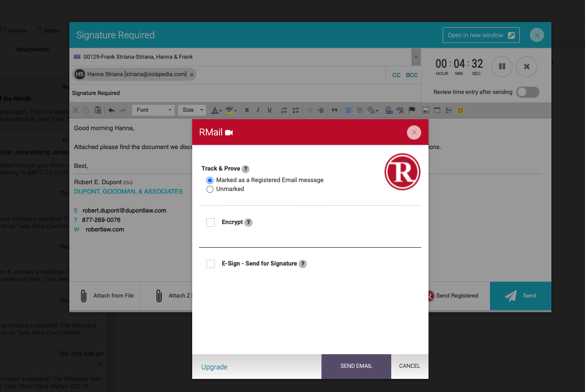Image resolution: width=585 pixels, height=392 pixels.
Task: Toggle bold formatting
Action: tap(247, 110)
